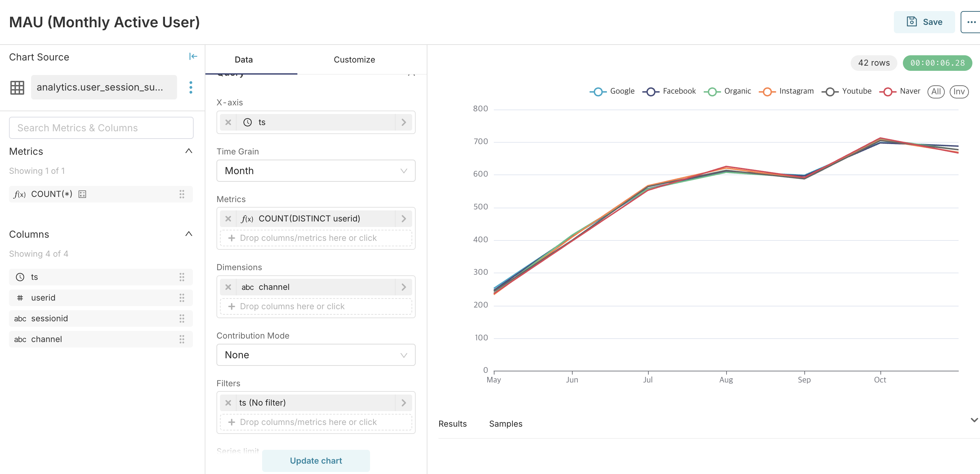The height and width of the screenshot is (474, 980).
Task: Collapse the Metrics section chevron
Action: (x=188, y=151)
